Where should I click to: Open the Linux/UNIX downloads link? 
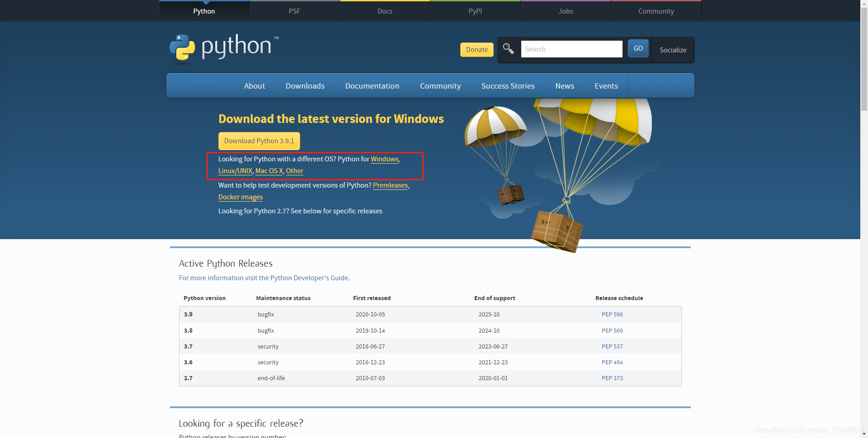coord(235,170)
